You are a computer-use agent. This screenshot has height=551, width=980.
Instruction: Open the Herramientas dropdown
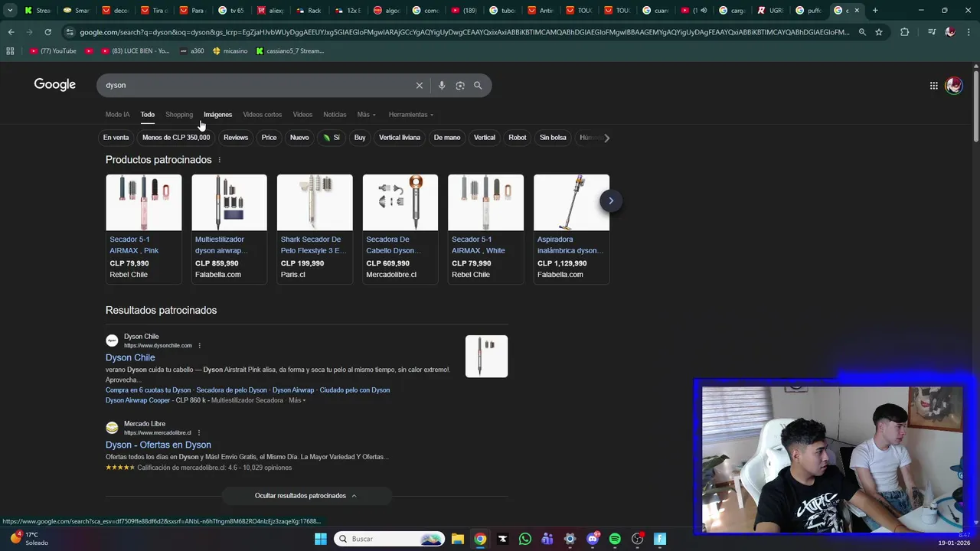click(411, 115)
